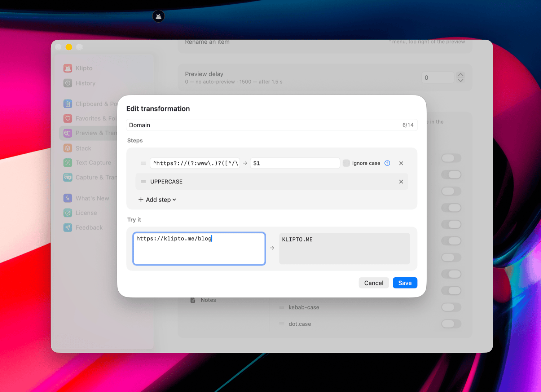Remove the regex replace step
The image size is (541, 392).
[401, 163]
